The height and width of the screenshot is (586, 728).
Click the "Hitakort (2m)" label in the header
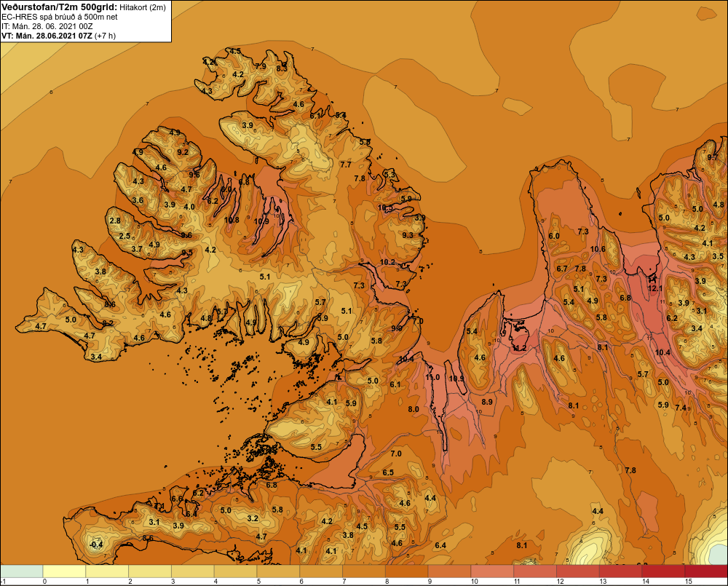point(143,7)
